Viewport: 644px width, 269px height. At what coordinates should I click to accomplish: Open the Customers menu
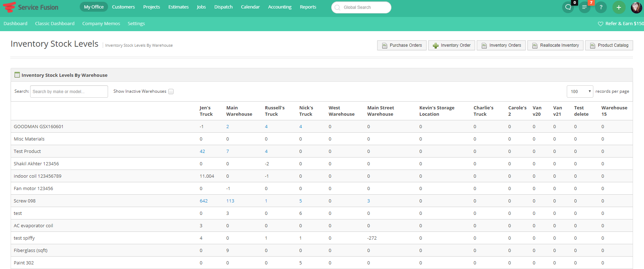pos(123,7)
